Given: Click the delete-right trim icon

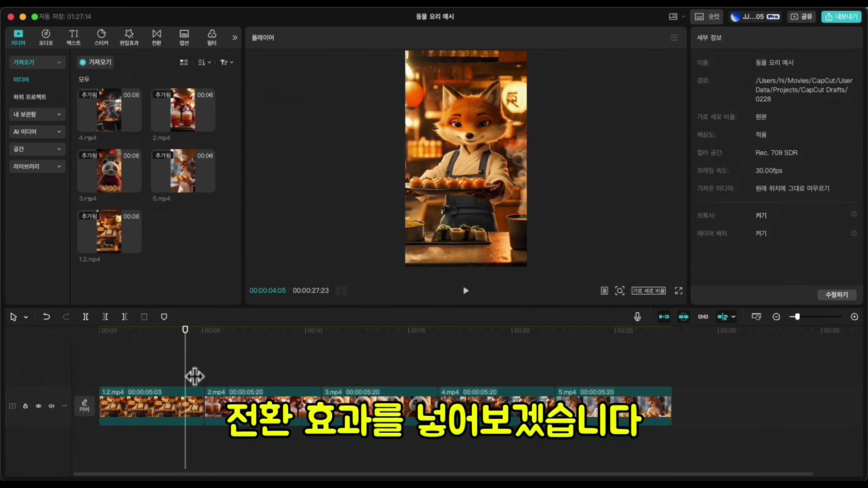Looking at the screenshot, I should click(124, 316).
